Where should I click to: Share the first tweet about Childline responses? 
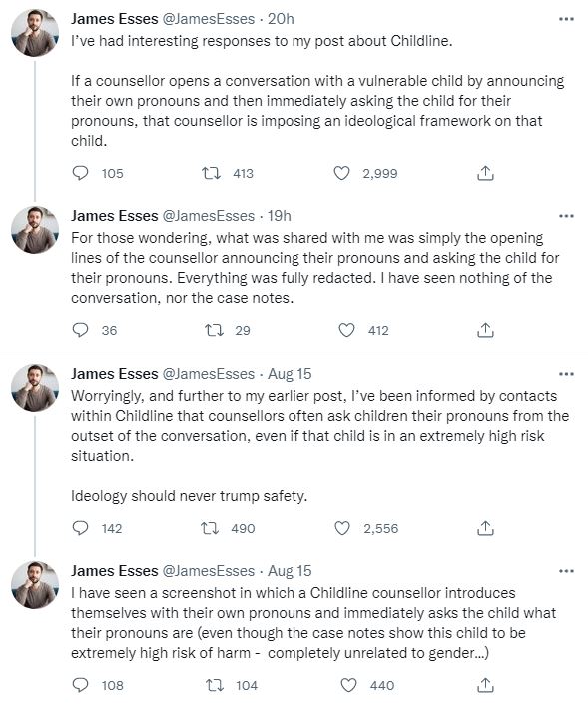[485, 173]
